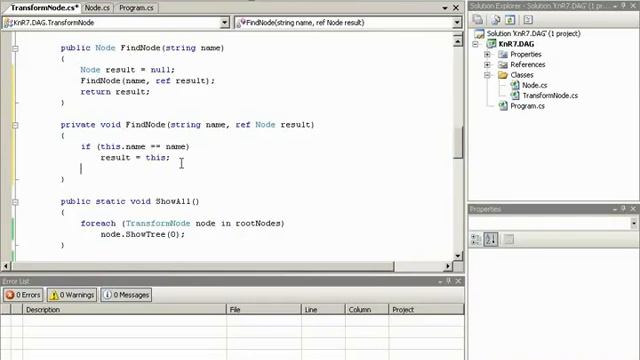Collapse the KnR7.DAG project node
This screenshot has height=360, width=640.
(476, 44)
